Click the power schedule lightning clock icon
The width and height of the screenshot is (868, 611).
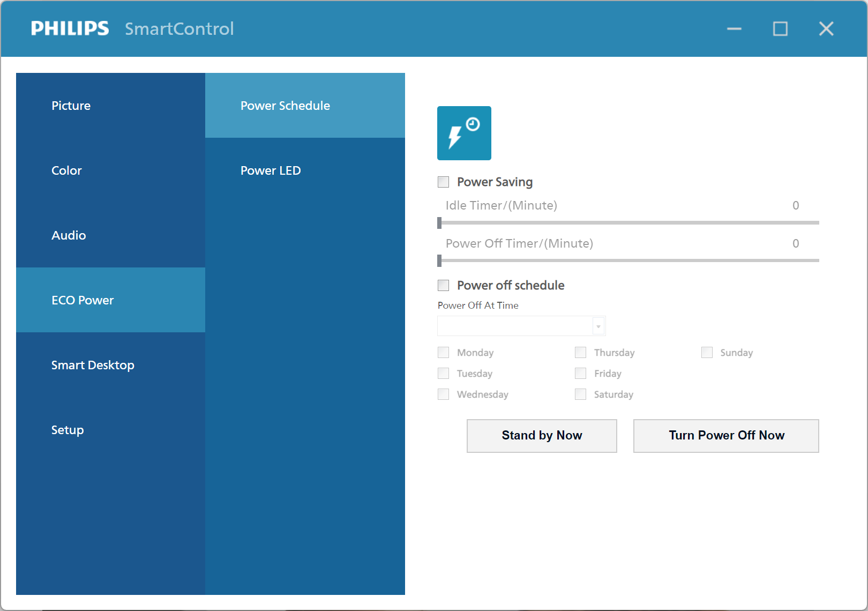(x=464, y=133)
